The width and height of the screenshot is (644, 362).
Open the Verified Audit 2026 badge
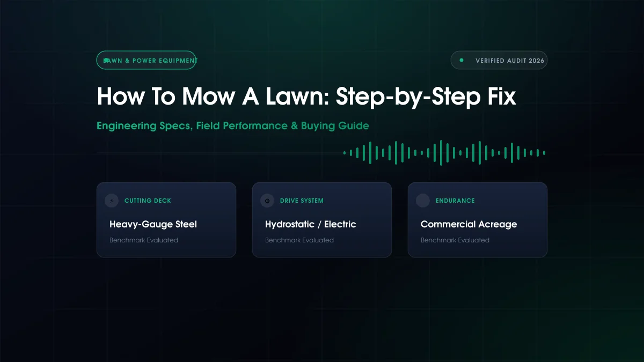click(499, 61)
